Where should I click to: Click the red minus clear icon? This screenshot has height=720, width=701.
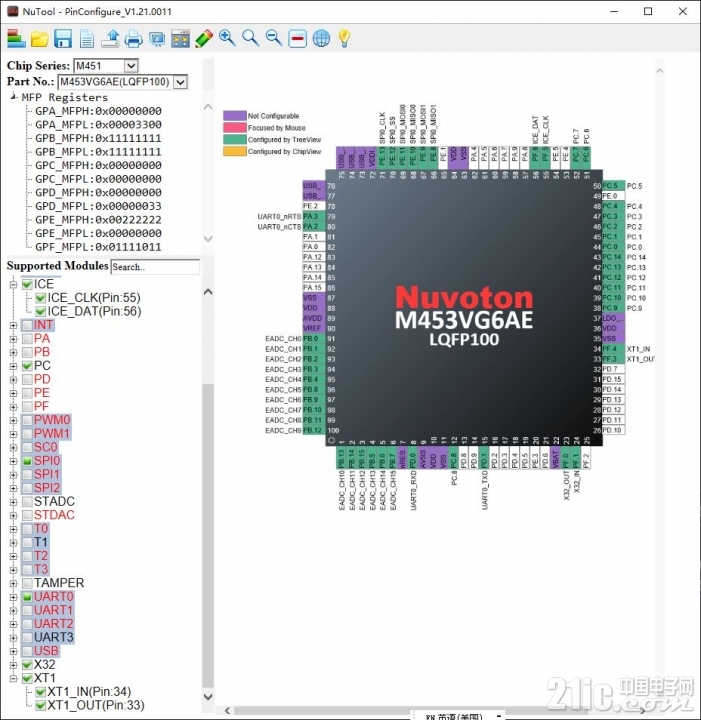point(297,39)
